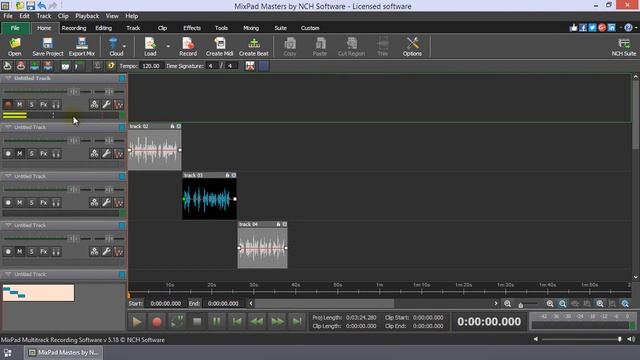Image resolution: width=640 pixels, height=360 pixels.
Task: Open the Options dialog icon
Action: click(412, 46)
